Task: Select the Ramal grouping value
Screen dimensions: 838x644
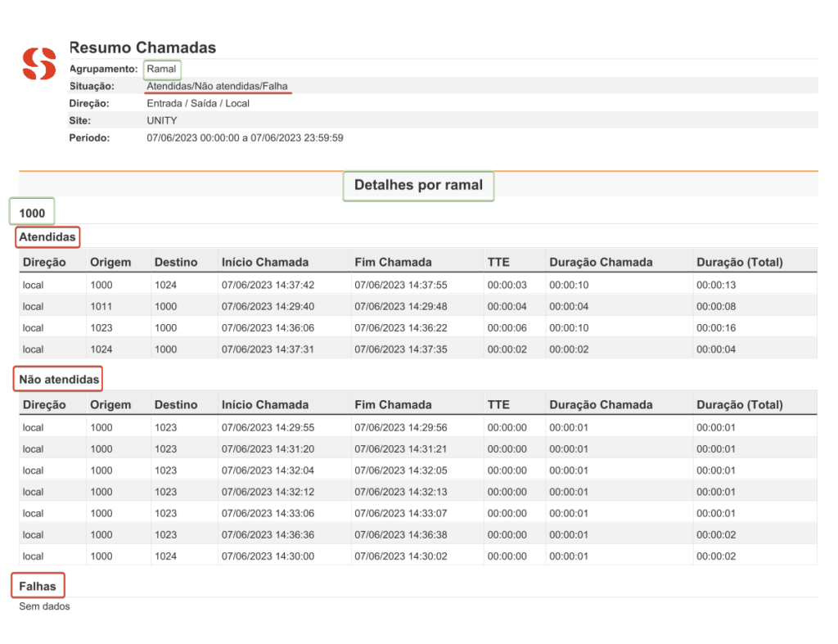Action: (x=161, y=69)
